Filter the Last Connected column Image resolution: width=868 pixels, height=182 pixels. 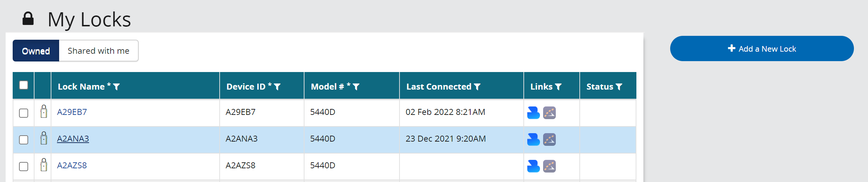point(477,87)
